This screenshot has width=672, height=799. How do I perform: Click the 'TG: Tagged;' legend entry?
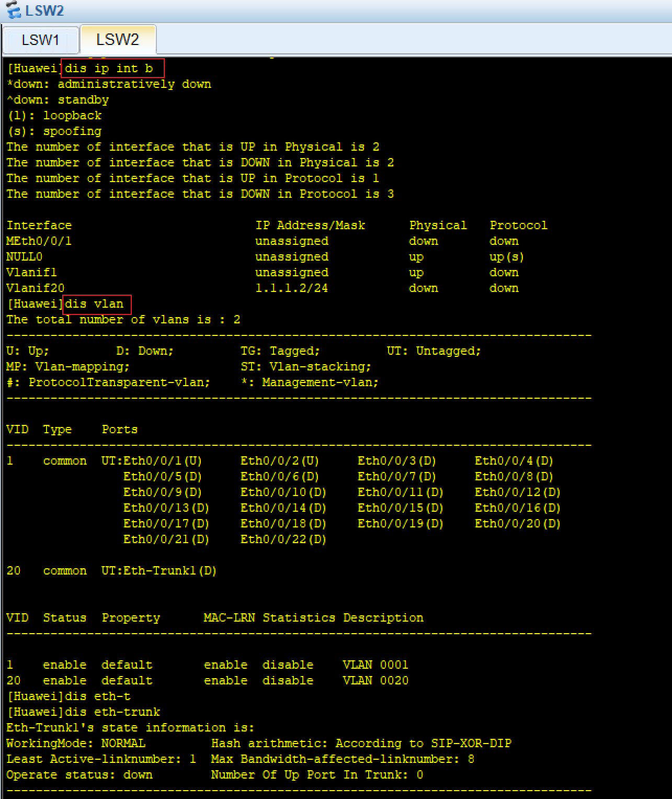[280, 351]
